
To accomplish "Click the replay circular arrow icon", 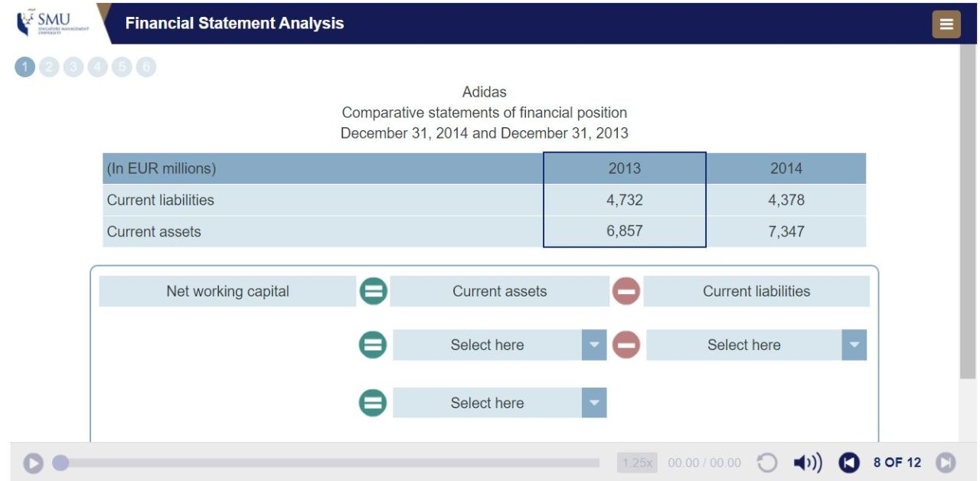I will pyautogui.click(x=767, y=463).
